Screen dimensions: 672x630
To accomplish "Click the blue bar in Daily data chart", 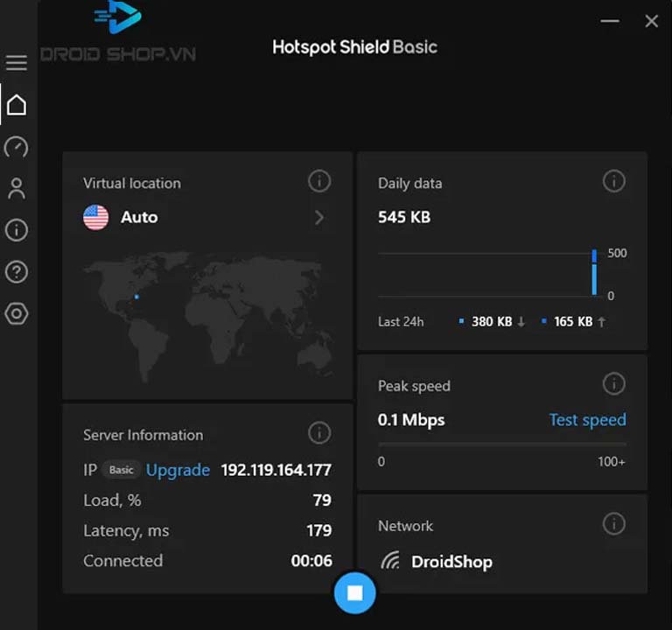I will pos(594,272).
